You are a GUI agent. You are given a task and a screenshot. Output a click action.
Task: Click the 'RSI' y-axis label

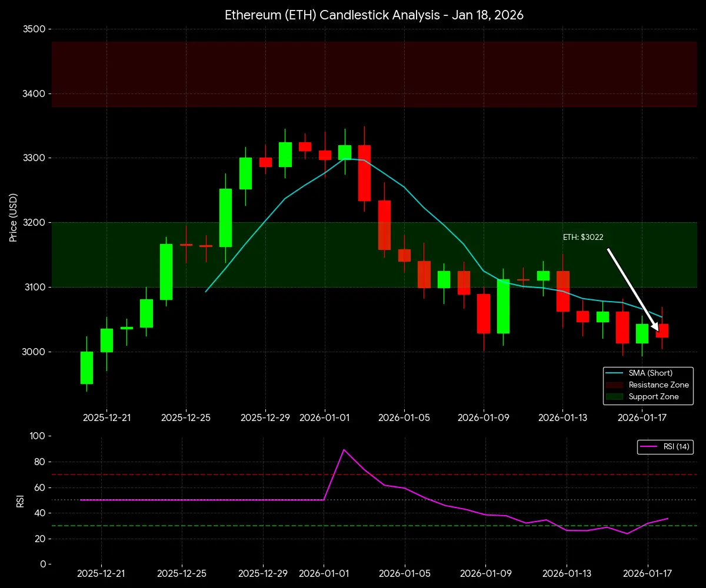click(21, 500)
